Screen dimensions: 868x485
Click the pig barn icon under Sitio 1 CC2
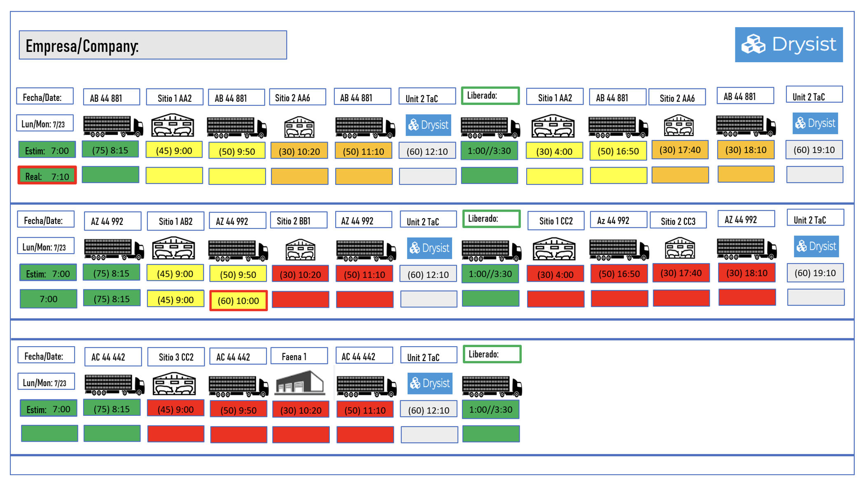coord(554,249)
